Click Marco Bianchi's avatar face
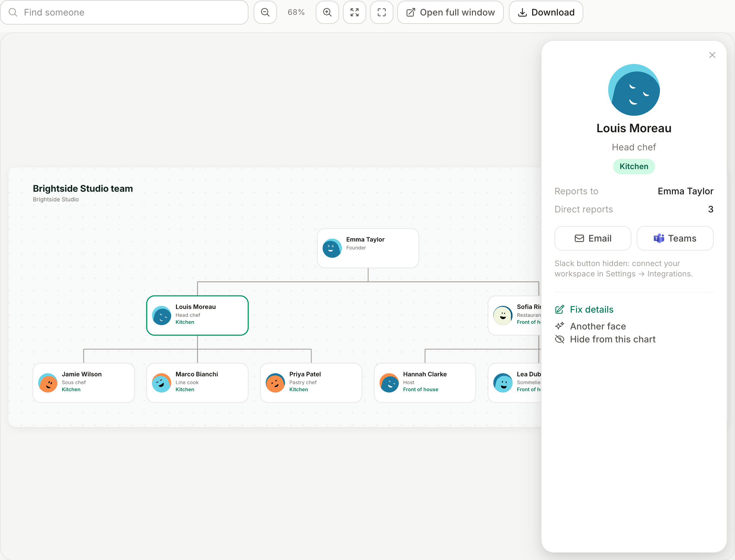The image size is (735, 560). tap(161, 383)
